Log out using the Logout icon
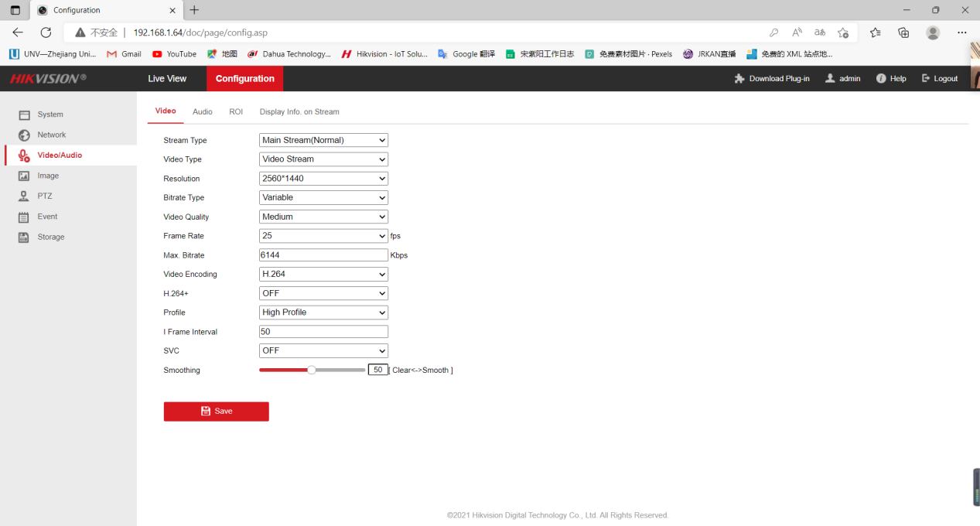980x526 pixels. click(926, 79)
